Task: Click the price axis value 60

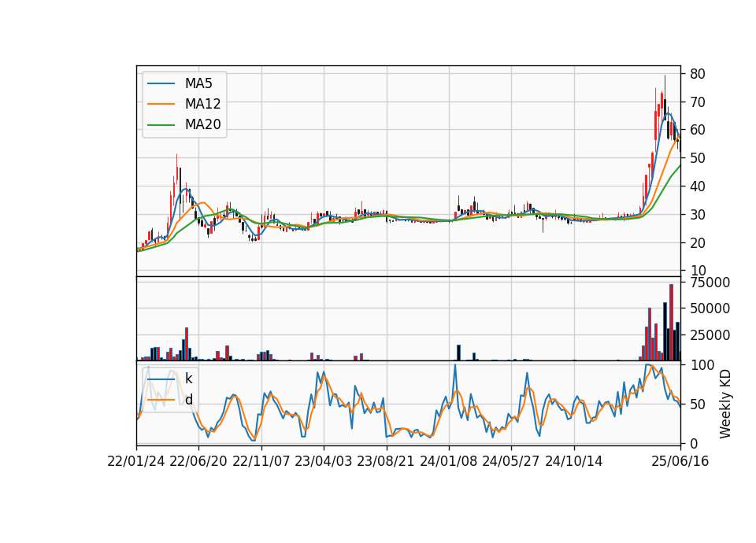Action: click(x=698, y=130)
